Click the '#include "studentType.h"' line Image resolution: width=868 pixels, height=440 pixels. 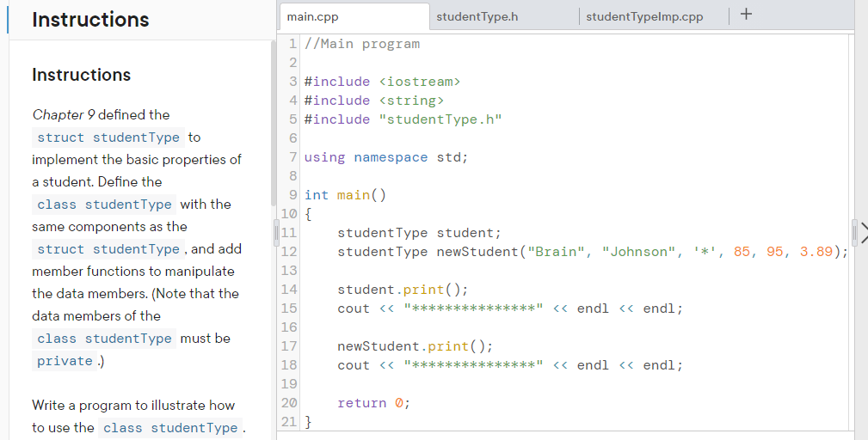click(x=403, y=119)
